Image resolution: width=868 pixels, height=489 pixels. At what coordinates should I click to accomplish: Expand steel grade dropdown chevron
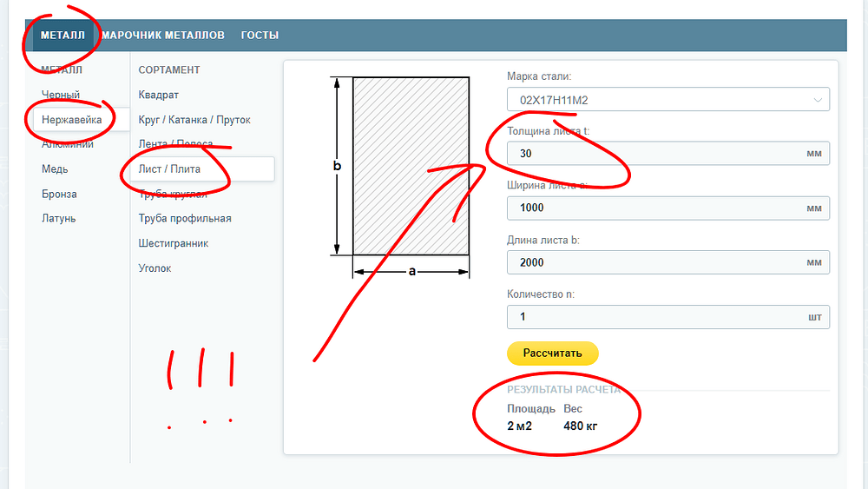coord(817,100)
